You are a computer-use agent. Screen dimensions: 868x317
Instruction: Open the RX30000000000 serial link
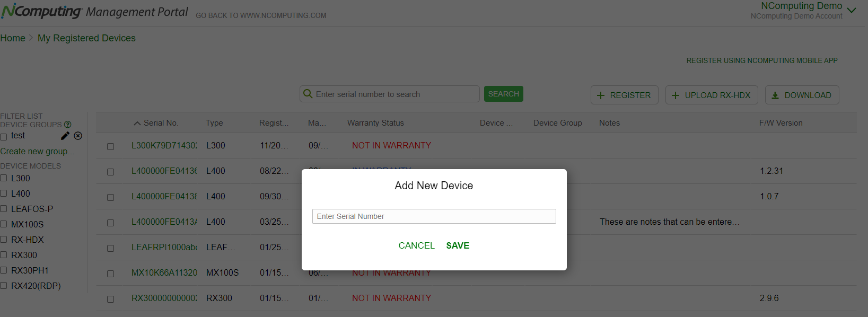tap(164, 298)
